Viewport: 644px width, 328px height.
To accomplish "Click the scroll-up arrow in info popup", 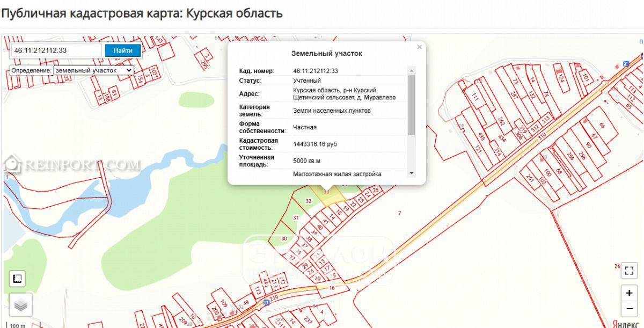I will point(412,70).
